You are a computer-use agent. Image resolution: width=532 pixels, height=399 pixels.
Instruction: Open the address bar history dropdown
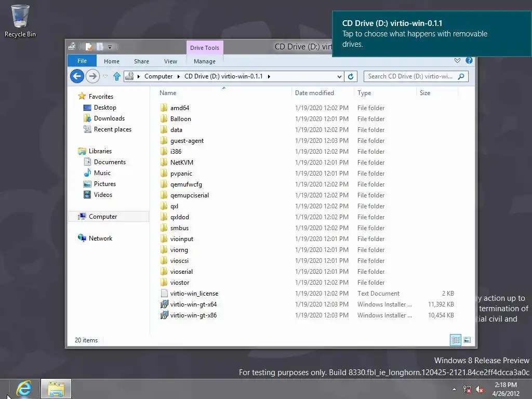(339, 76)
